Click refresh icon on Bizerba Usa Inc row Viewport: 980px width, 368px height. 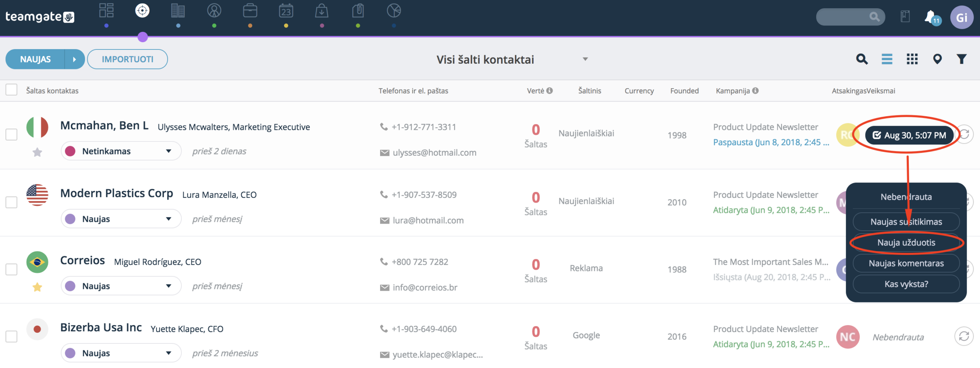pos(964,336)
